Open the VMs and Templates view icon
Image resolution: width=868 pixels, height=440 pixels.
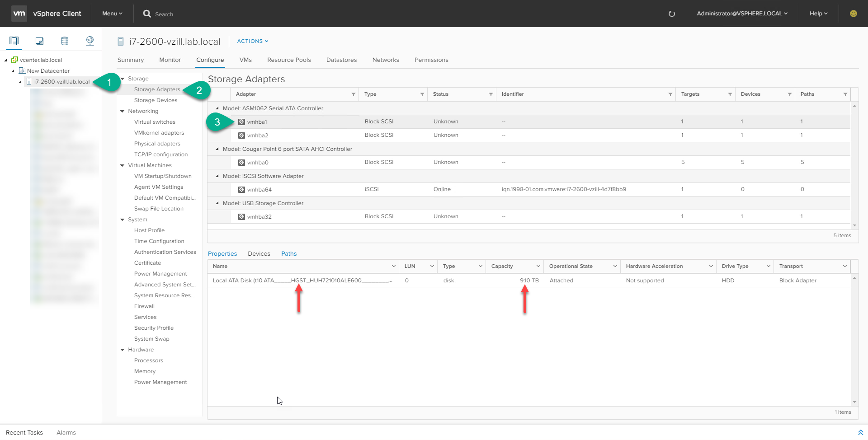point(39,41)
